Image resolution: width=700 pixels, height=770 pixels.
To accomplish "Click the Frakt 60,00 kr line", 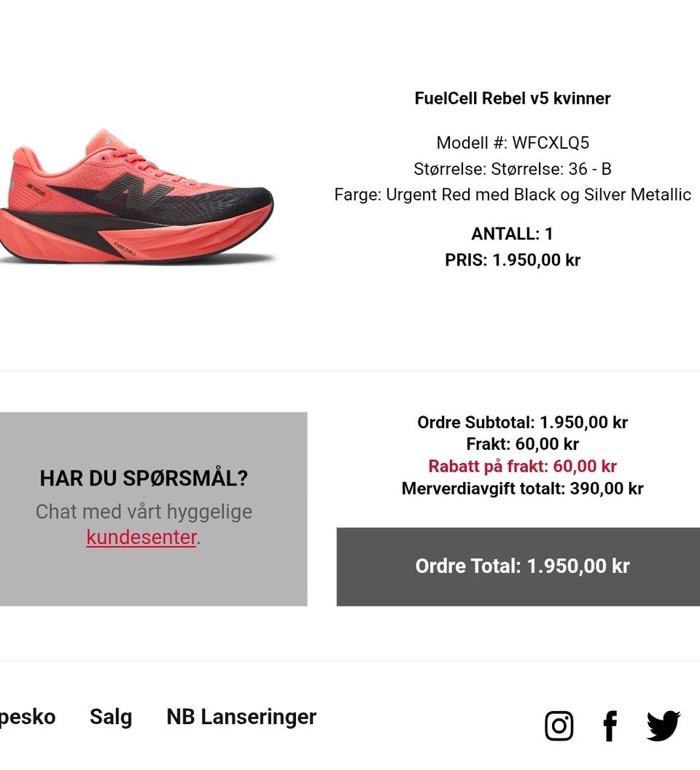I will coord(522,444).
